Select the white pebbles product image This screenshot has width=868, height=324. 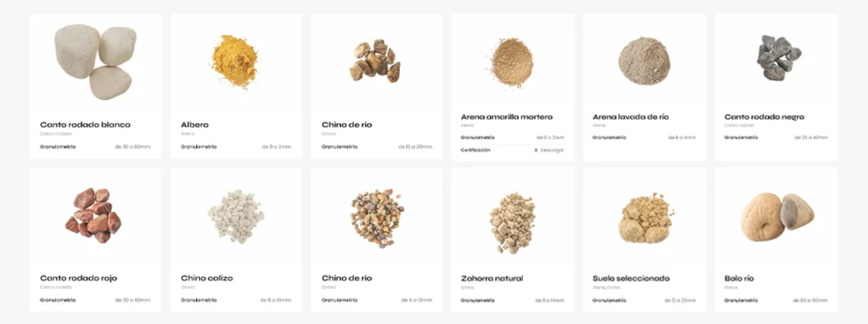pyautogui.click(x=95, y=63)
